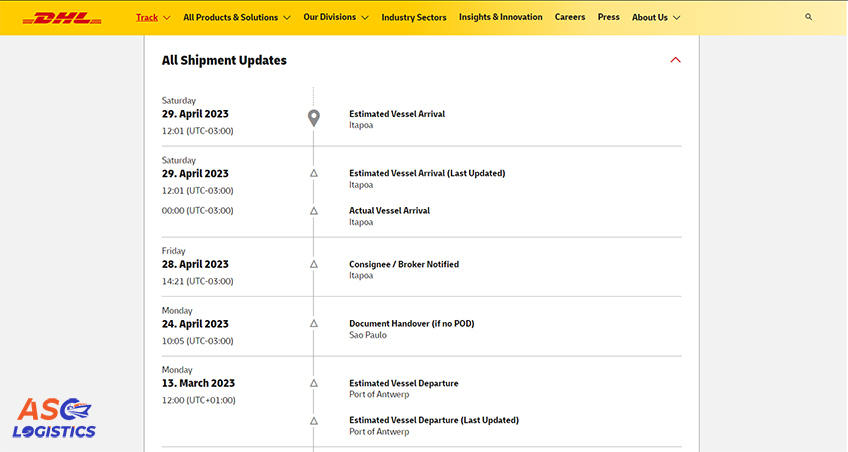This screenshot has width=848, height=452.
Task: Click the map pin marker for Estimated Vessel Arrival
Action: tap(313, 118)
